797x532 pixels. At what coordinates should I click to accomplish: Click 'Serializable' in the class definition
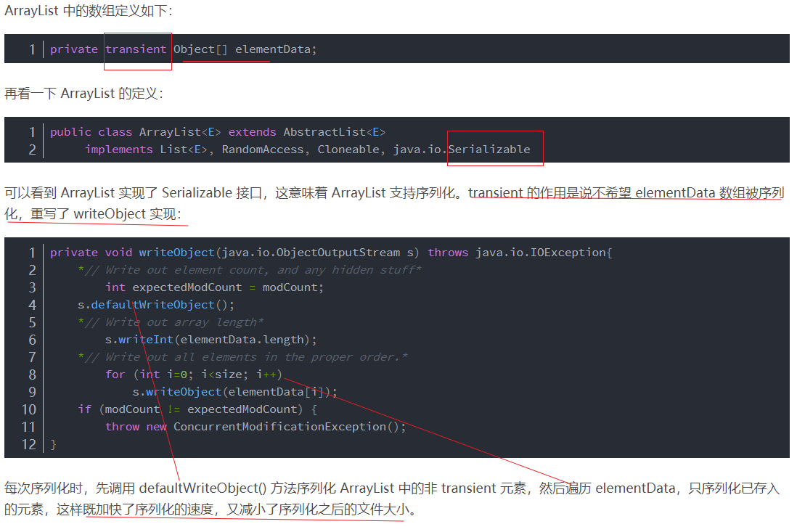[489, 150]
